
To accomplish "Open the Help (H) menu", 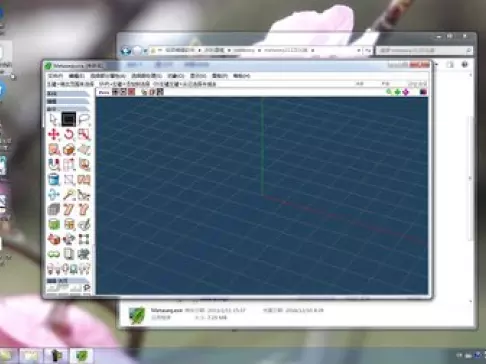I will [241, 76].
